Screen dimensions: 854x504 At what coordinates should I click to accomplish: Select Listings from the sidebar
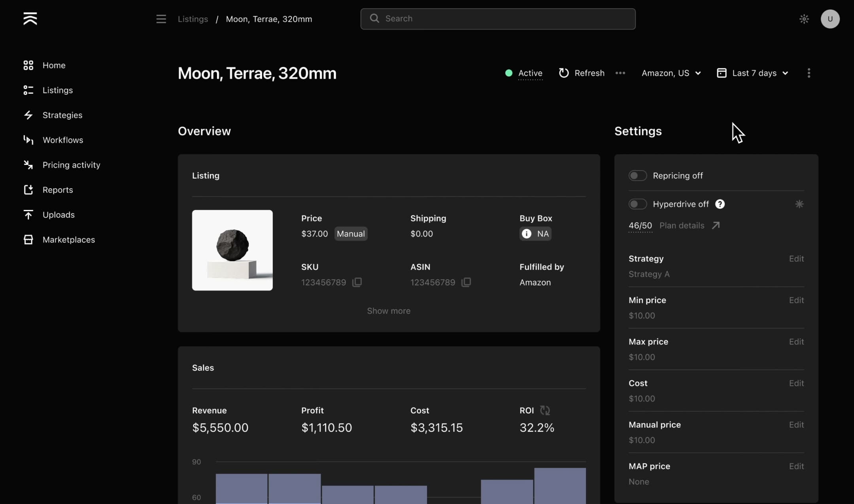[x=58, y=90]
